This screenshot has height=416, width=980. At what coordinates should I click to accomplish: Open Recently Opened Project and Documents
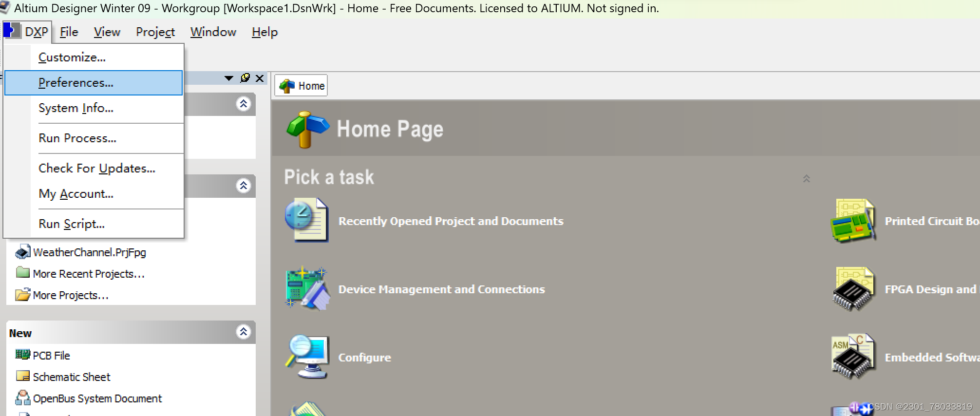pos(451,221)
